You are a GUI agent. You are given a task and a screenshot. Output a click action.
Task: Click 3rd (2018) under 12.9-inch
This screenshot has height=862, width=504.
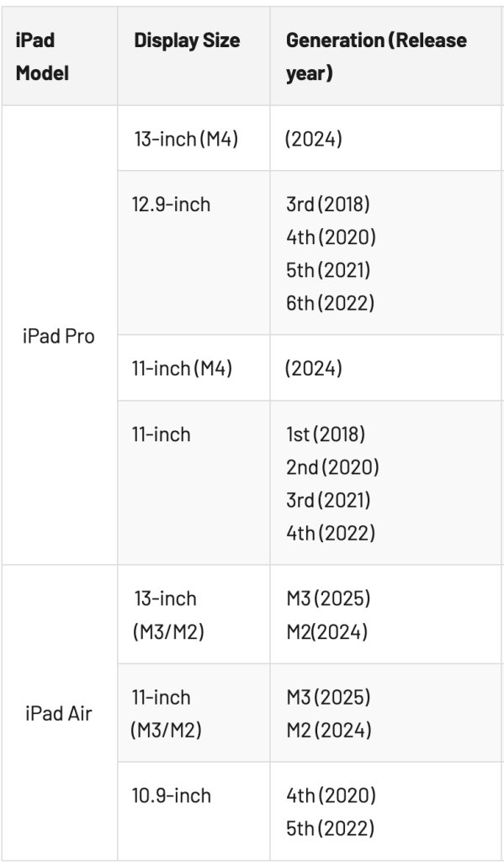point(327,205)
